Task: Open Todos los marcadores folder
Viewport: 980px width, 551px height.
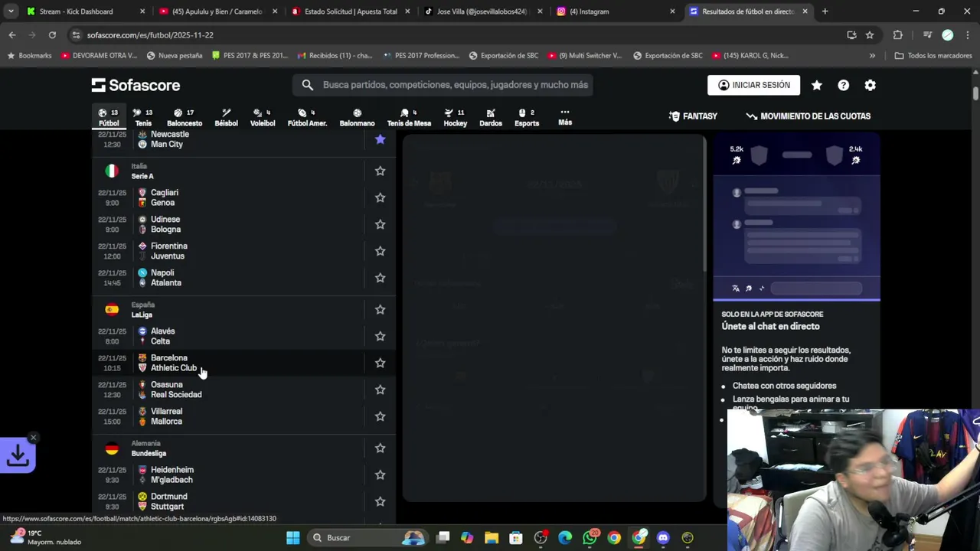Action: click(933, 56)
